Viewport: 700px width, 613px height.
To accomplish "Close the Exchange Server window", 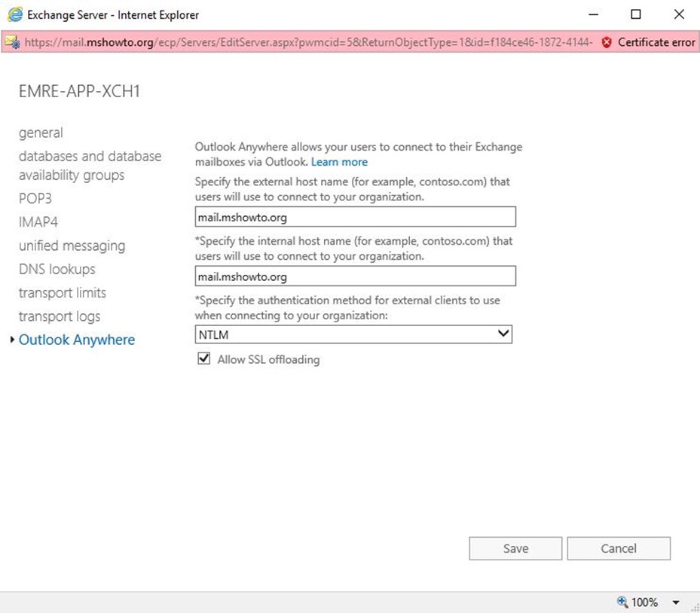I will 679,14.
